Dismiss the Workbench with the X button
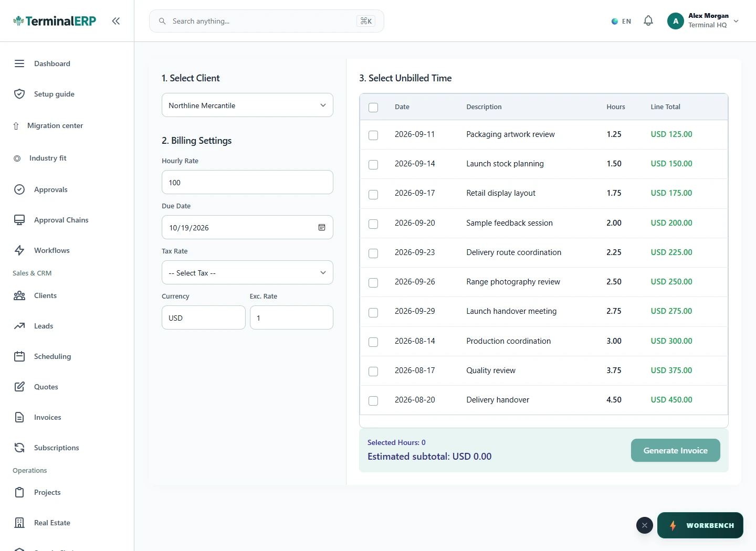This screenshot has height=551, width=756. pos(645,525)
